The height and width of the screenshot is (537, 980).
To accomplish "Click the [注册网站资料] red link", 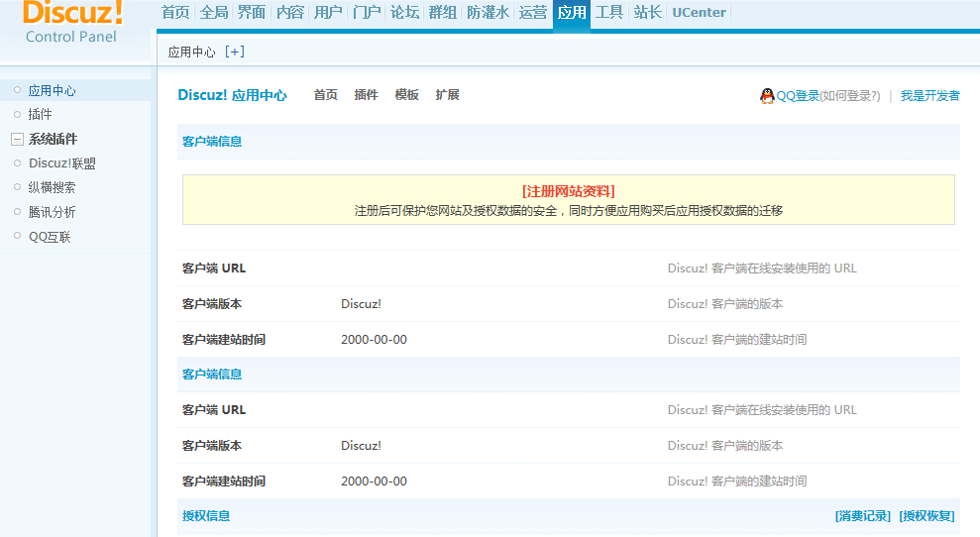I will tap(569, 191).
